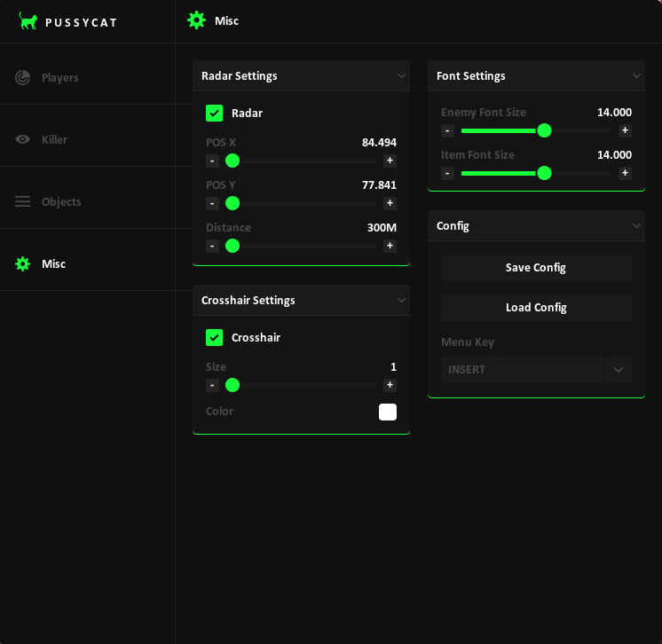The width and height of the screenshot is (662, 644).
Task: Collapse the Font Settings panel
Action: pyautogui.click(x=636, y=76)
